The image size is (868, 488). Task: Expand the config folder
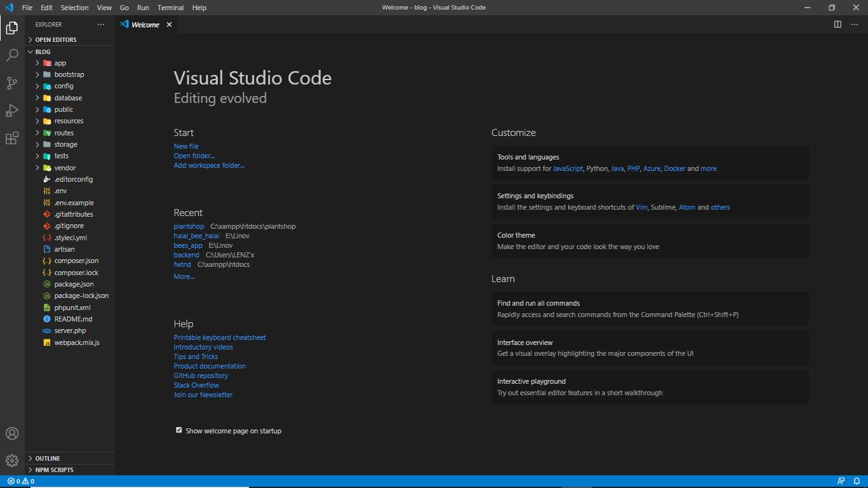coord(64,86)
